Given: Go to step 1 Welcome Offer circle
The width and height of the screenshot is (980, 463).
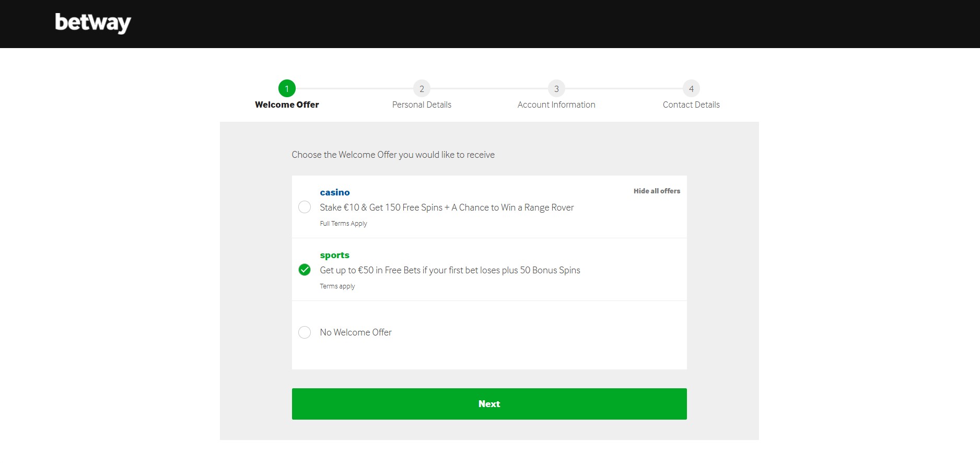Looking at the screenshot, I should pos(287,88).
